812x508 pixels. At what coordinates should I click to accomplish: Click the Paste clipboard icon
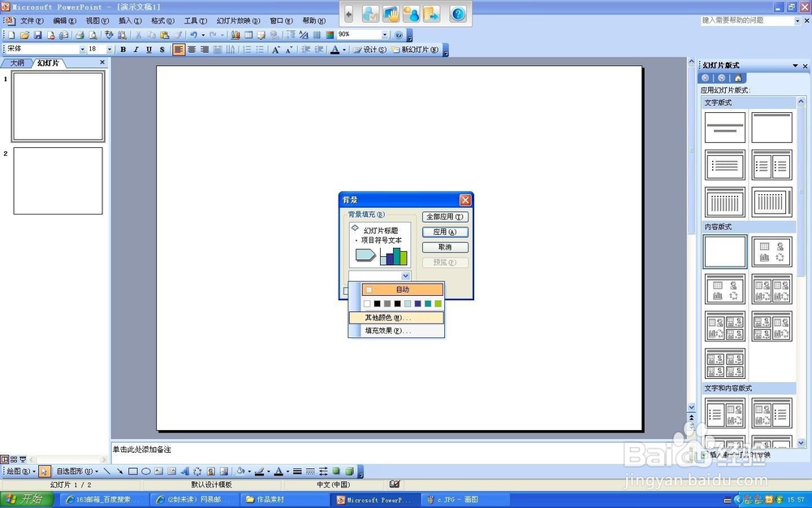165,35
